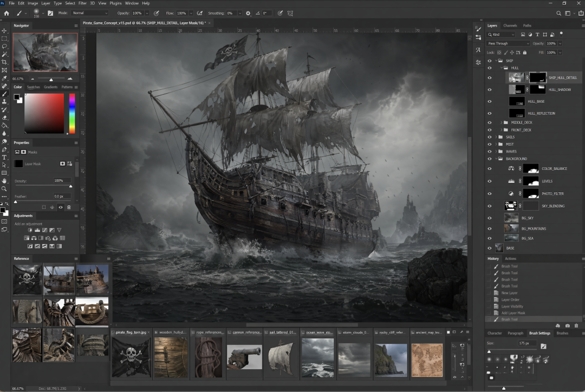Click the History panel trash icon
The height and width of the screenshot is (392, 585).
[x=576, y=326]
